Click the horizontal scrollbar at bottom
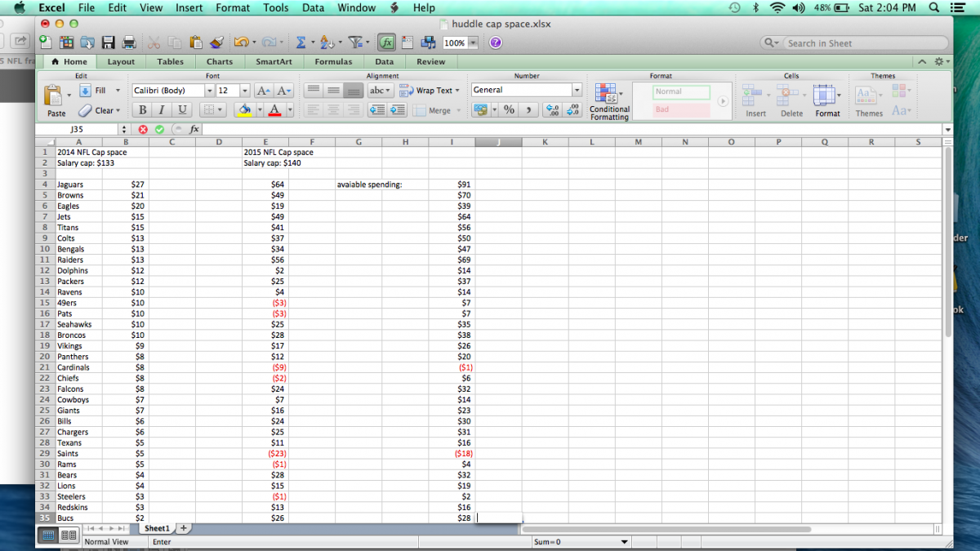Viewport: 980px width, 551px height. (x=666, y=528)
